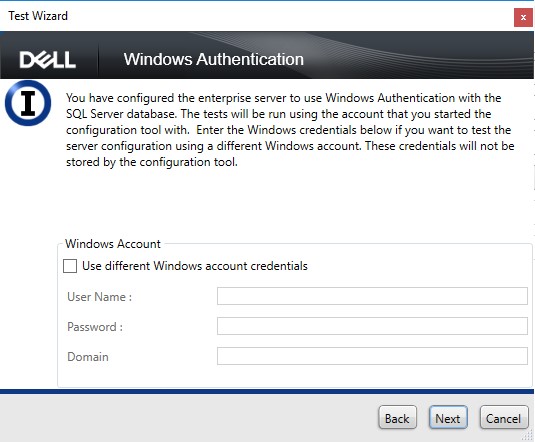Click the Test Wizard title bar text
535x442 pixels.
(38, 16)
